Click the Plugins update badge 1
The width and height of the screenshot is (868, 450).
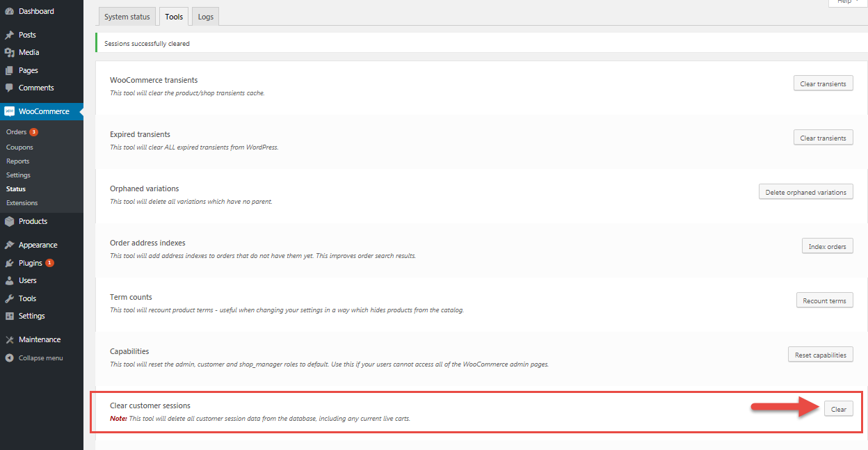(49, 263)
